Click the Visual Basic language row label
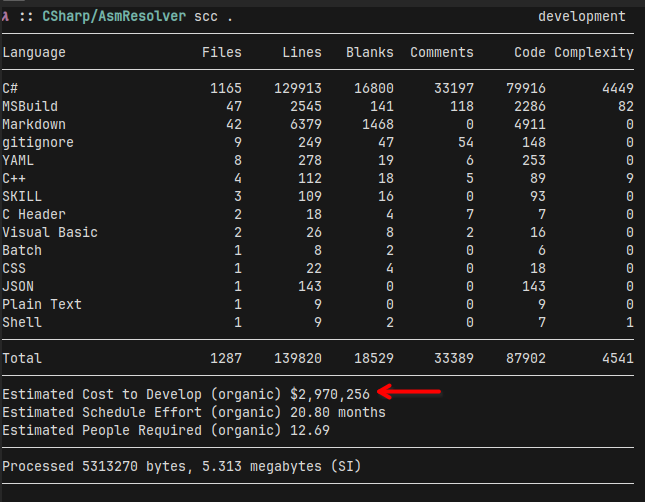The height and width of the screenshot is (502, 645). coord(50,233)
